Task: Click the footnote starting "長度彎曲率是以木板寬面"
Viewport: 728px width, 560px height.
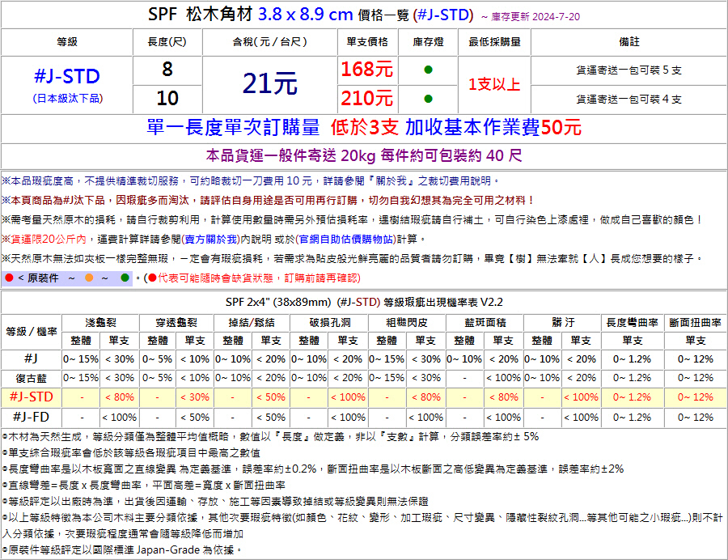Action: click(x=313, y=469)
